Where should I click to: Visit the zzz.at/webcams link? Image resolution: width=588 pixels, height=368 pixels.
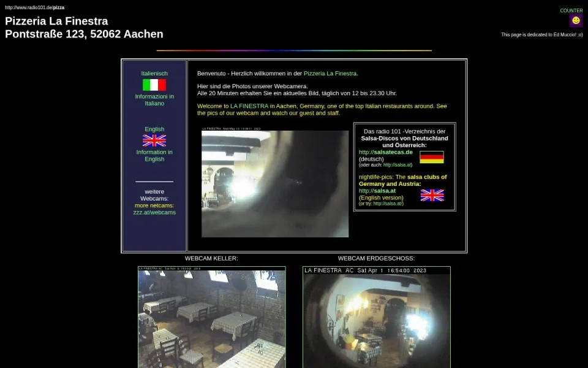point(154,212)
